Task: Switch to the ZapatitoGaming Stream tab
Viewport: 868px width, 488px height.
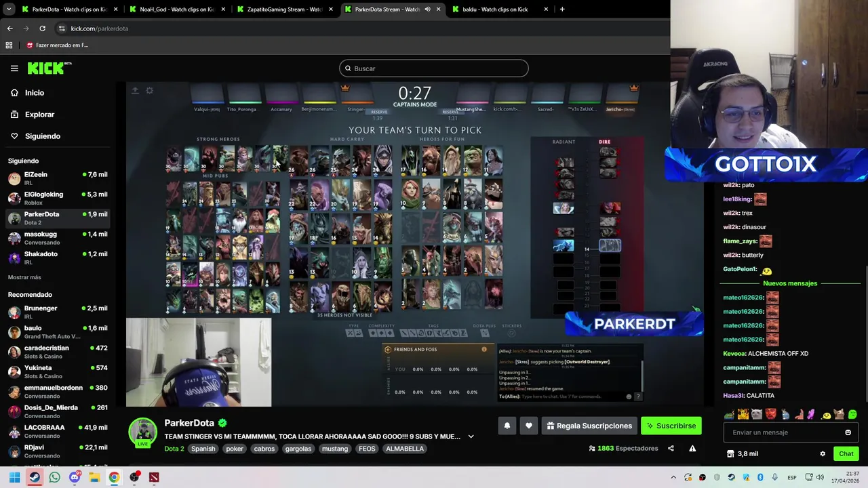Action: click(x=285, y=9)
